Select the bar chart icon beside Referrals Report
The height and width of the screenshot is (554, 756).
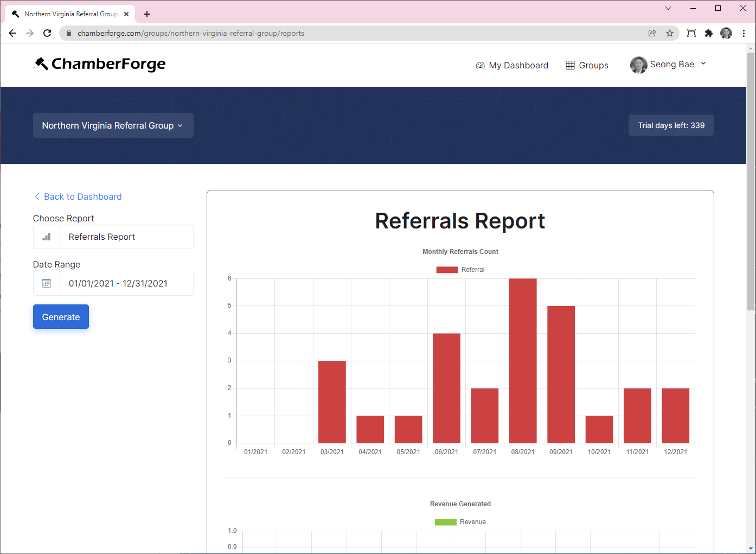(46, 237)
